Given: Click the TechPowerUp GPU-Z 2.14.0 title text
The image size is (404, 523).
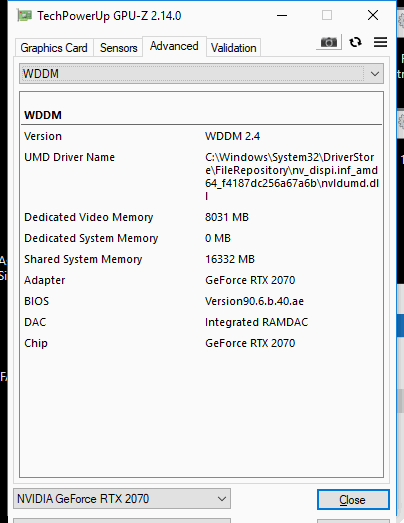Looking at the screenshot, I should coord(109,16).
